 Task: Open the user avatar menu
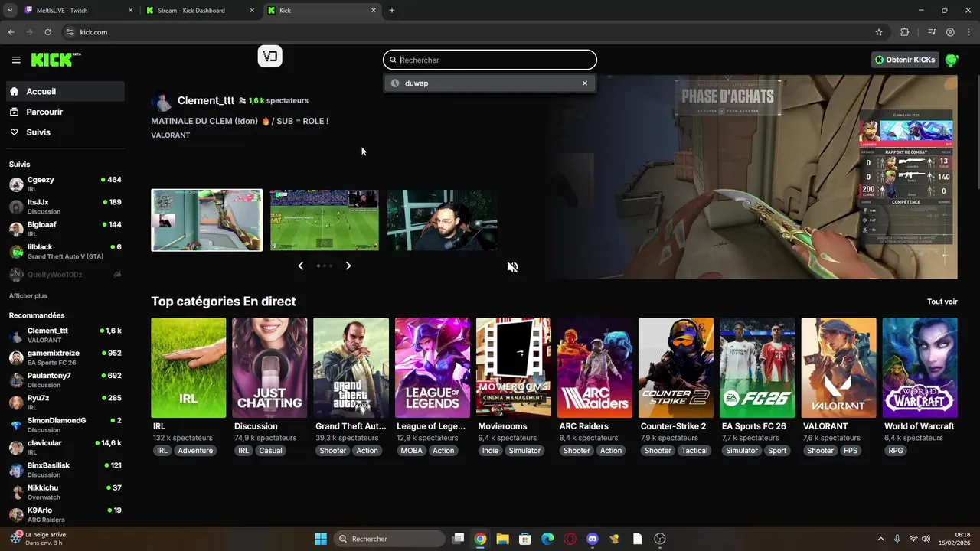[x=952, y=60]
